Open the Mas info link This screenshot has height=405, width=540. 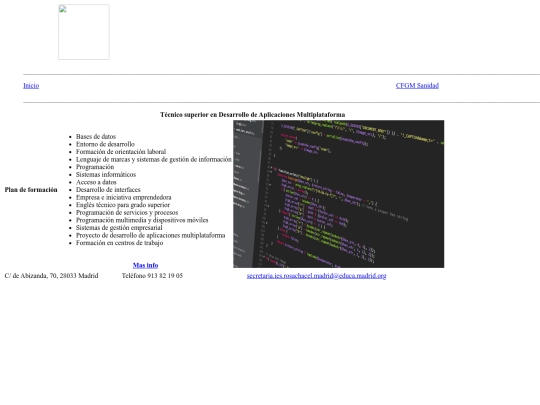(x=145, y=265)
